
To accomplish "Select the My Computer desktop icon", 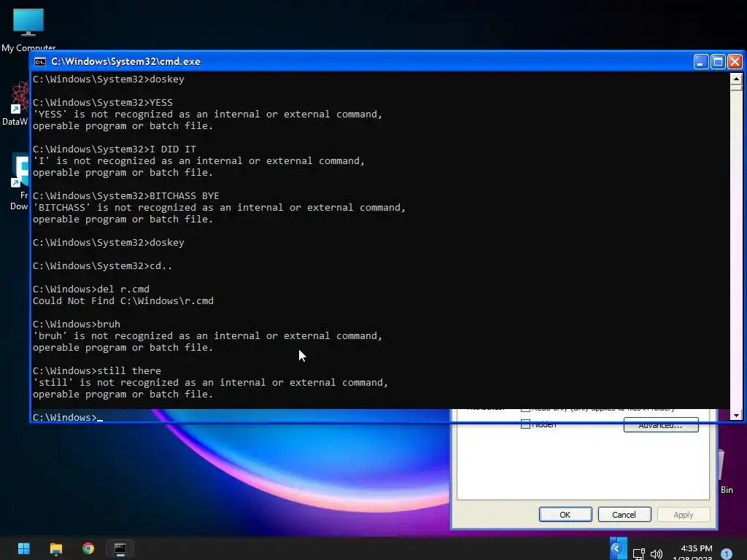I will 28,29.
